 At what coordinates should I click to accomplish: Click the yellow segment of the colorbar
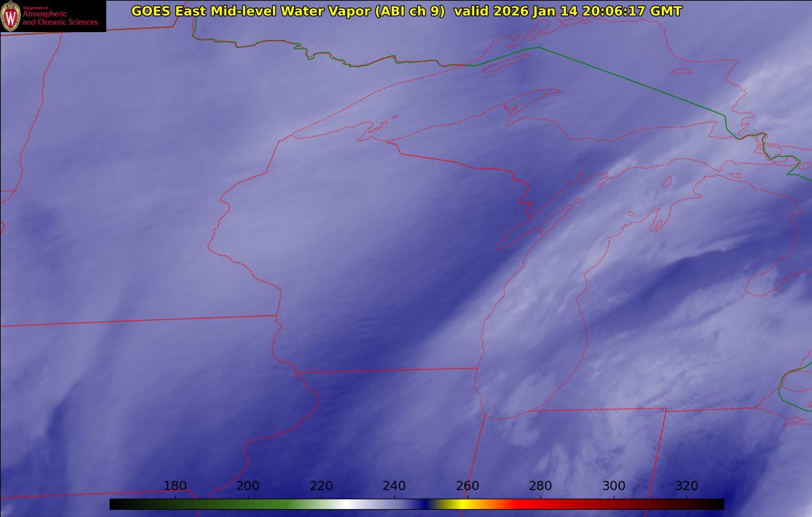point(464,504)
